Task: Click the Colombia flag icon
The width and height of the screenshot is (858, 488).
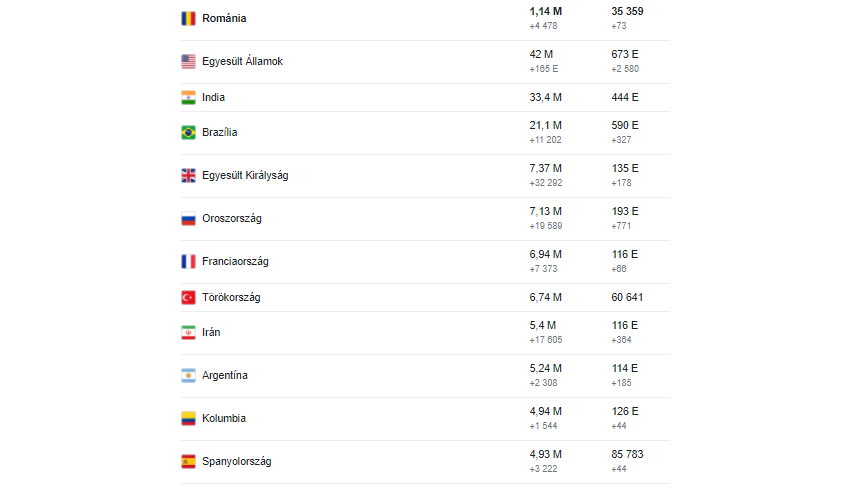Action: [188, 418]
